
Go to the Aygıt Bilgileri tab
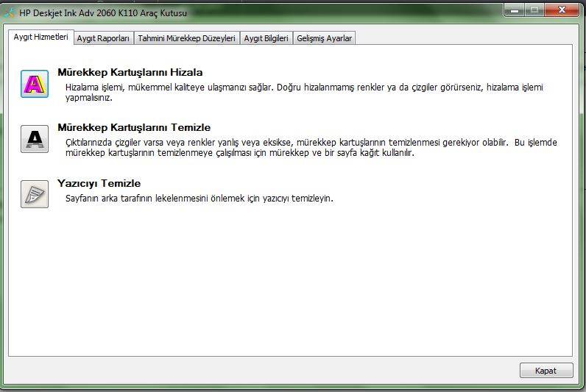266,38
